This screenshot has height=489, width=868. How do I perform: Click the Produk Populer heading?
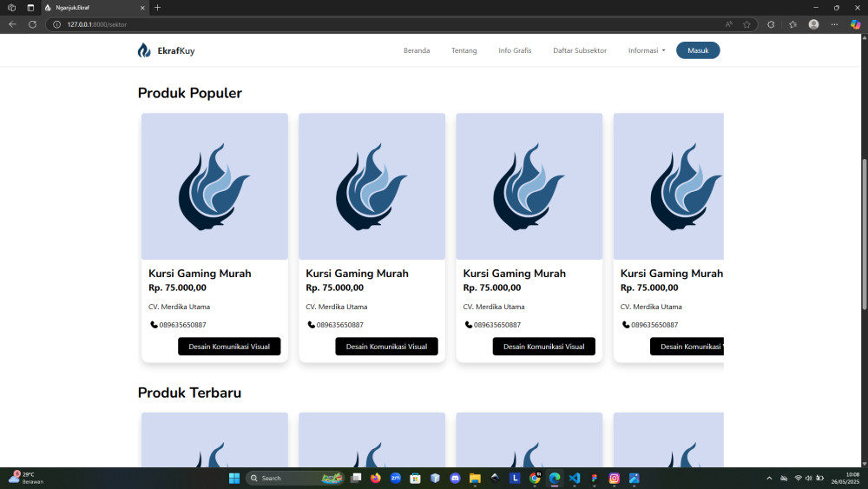(190, 92)
